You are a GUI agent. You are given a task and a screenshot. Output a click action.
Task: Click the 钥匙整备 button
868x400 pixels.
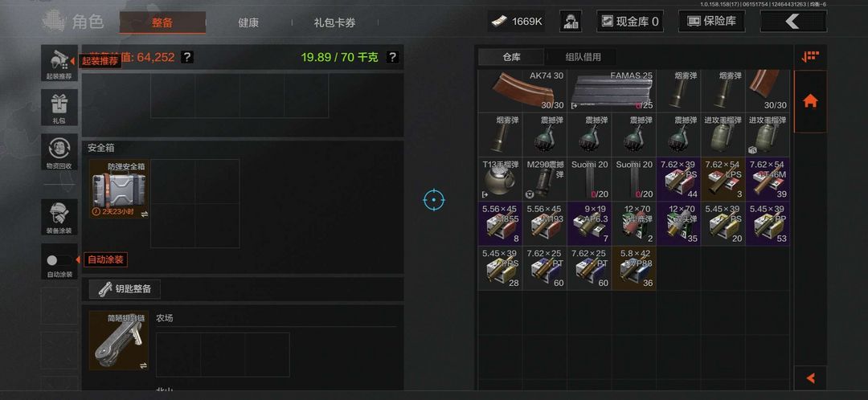[x=125, y=288]
